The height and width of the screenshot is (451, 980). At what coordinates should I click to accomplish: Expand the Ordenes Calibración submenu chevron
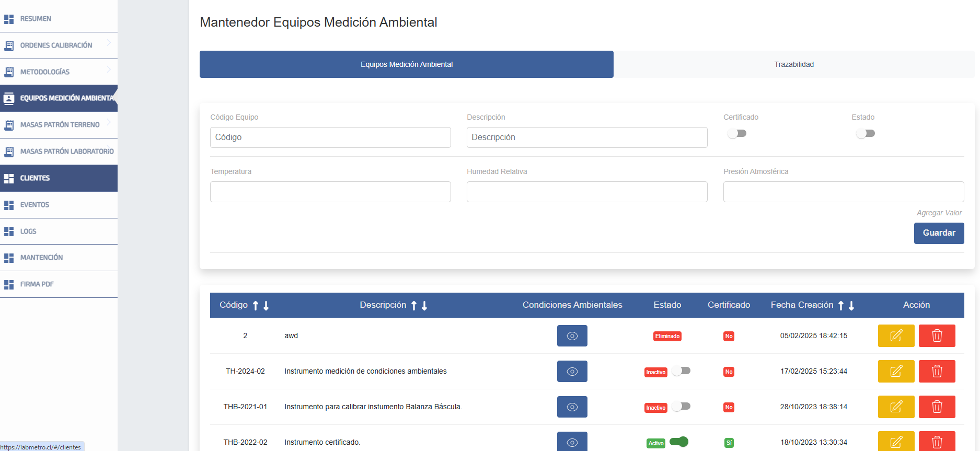109,42
